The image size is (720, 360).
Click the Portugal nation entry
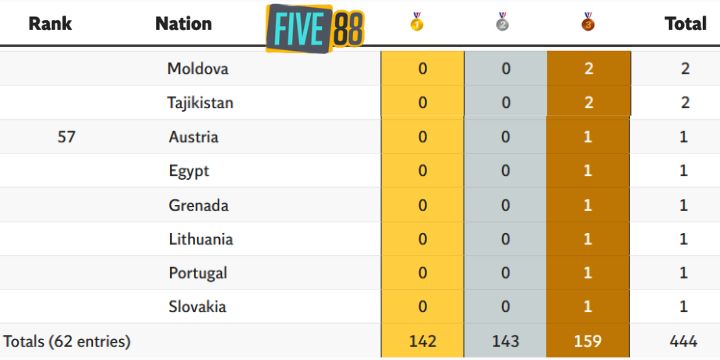pyautogui.click(x=198, y=273)
